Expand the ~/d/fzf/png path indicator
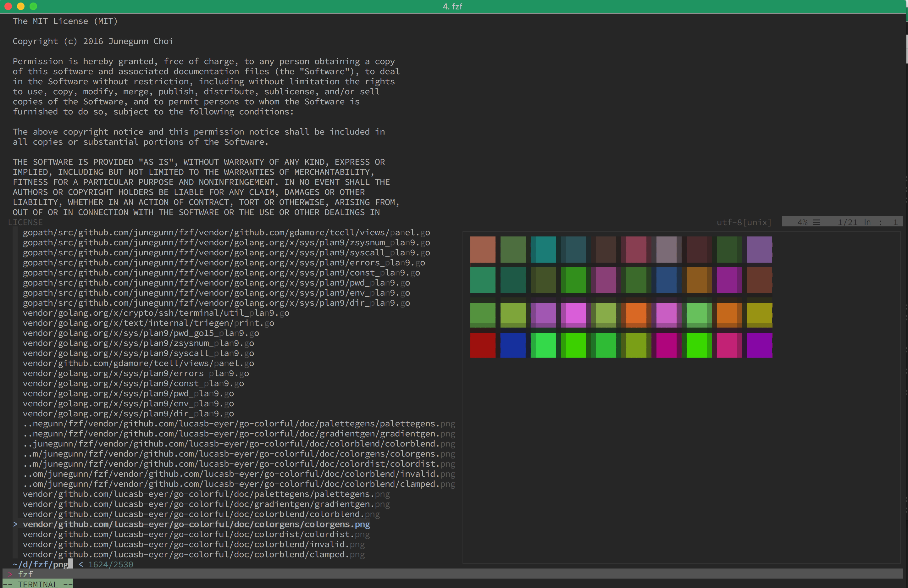This screenshot has width=908, height=588. point(39,564)
